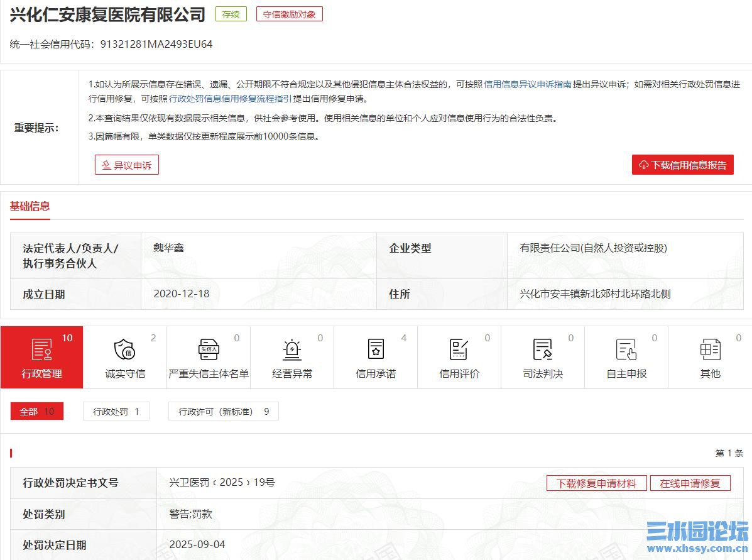Click the 存续 status badge
Screen dimensions: 752x560
click(x=231, y=14)
